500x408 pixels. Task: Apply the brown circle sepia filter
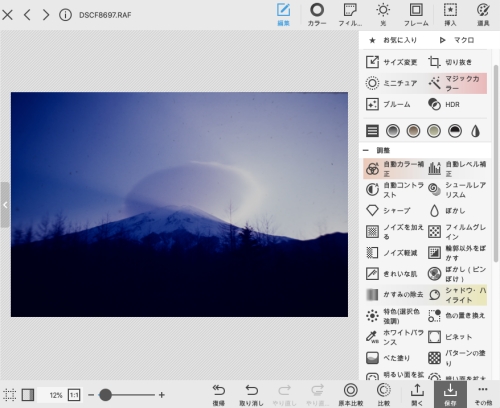click(413, 131)
